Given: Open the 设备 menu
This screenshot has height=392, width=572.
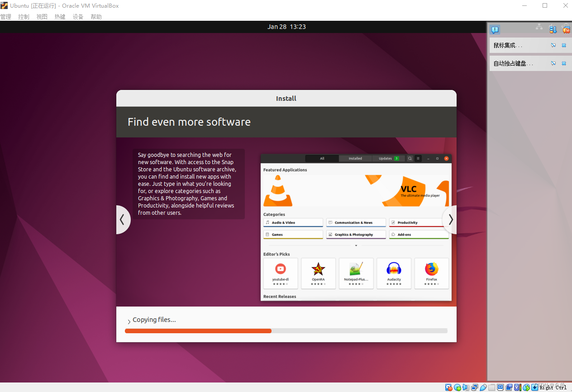Looking at the screenshot, I should [78, 17].
